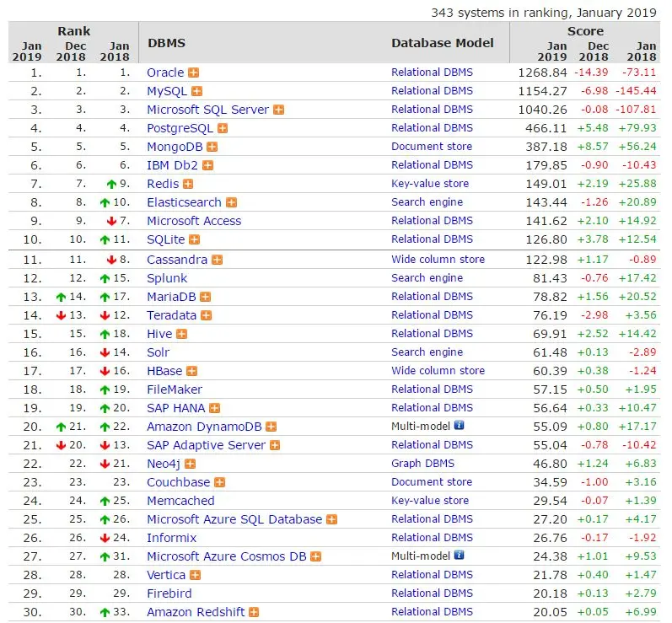
Task: Open the MySQL link
Action: tap(167, 91)
